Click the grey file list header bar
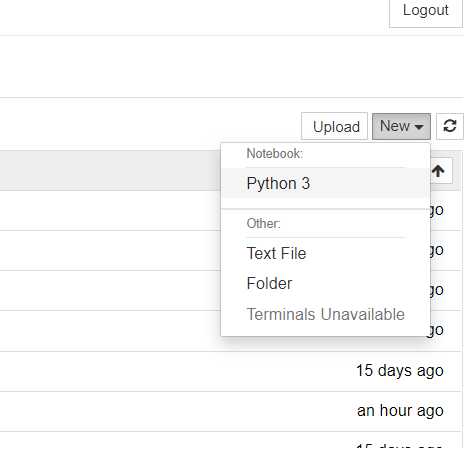464x461 pixels. pos(110,171)
